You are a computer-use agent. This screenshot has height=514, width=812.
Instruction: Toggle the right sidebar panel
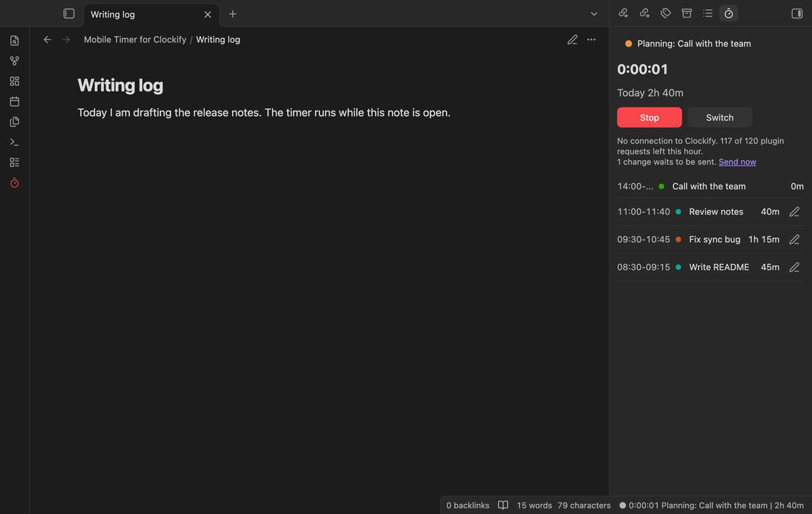[x=796, y=14]
